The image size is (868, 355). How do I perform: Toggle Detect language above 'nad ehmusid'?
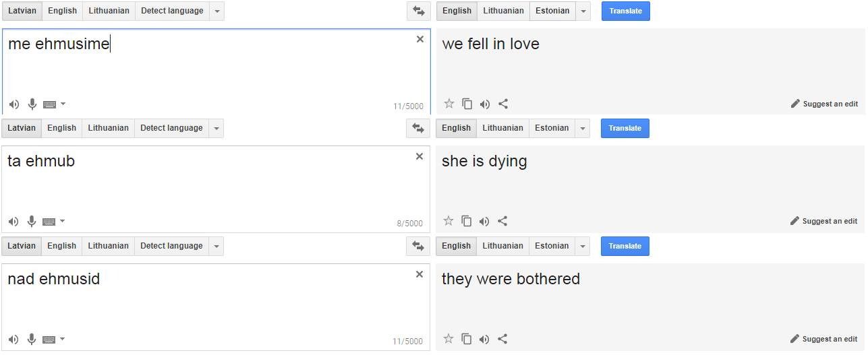171,246
